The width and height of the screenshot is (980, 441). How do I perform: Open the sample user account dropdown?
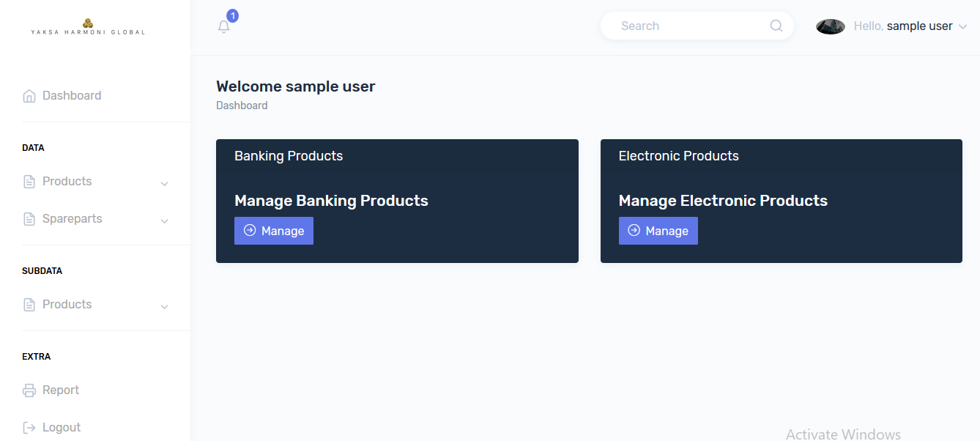[x=962, y=26]
